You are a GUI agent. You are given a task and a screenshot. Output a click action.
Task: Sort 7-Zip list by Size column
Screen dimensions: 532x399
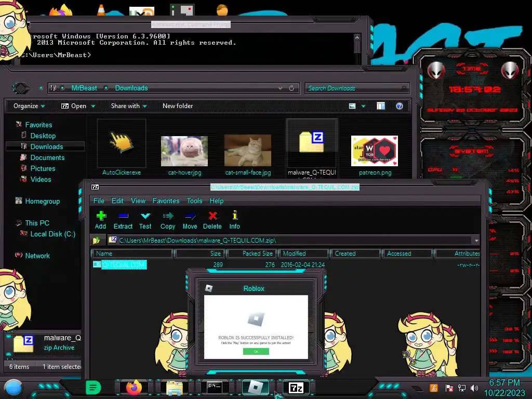(199, 254)
